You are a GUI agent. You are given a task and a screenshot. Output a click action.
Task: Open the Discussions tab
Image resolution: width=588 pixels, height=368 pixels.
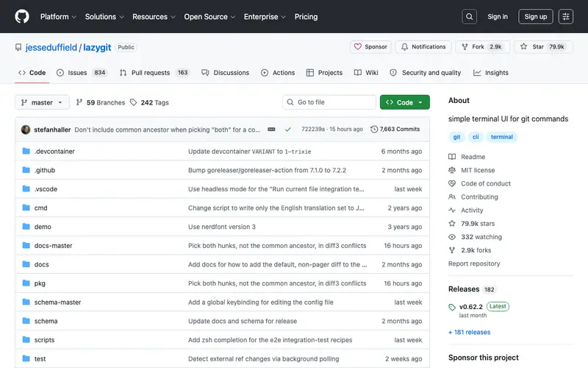[225, 72]
